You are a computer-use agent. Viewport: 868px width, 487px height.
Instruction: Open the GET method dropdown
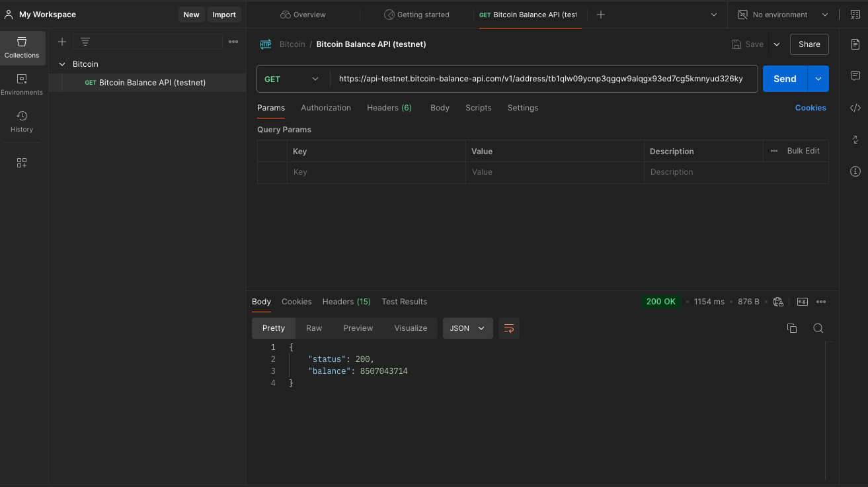[x=292, y=79]
